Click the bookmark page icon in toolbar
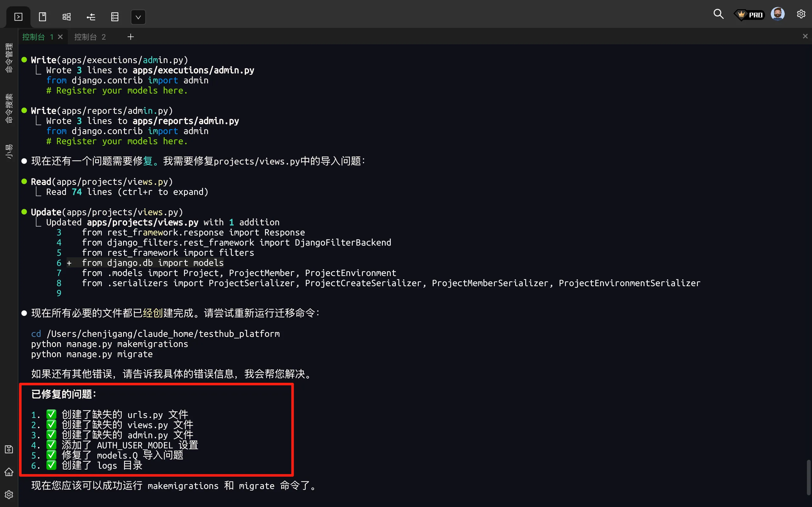The width and height of the screenshot is (812, 507). click(43, 17)
